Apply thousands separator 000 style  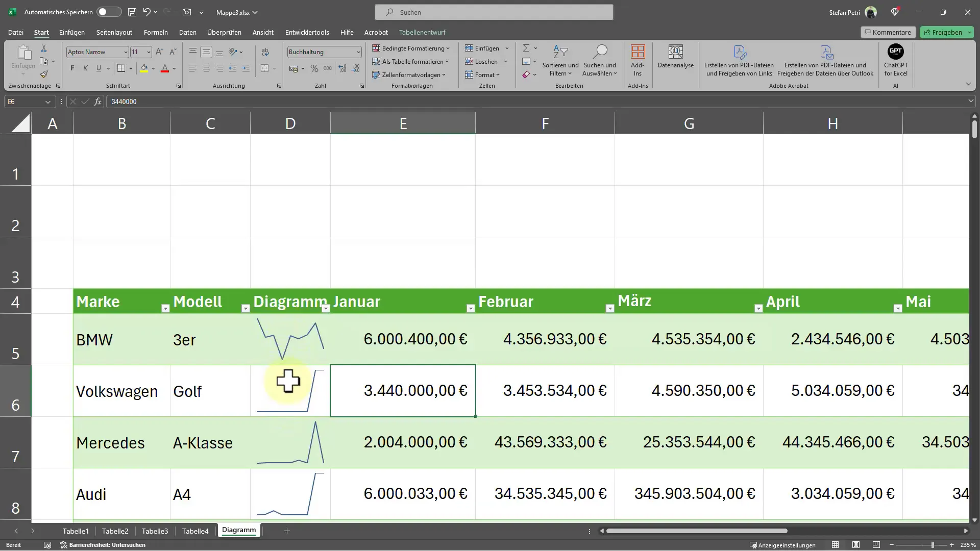pos(328,68)
